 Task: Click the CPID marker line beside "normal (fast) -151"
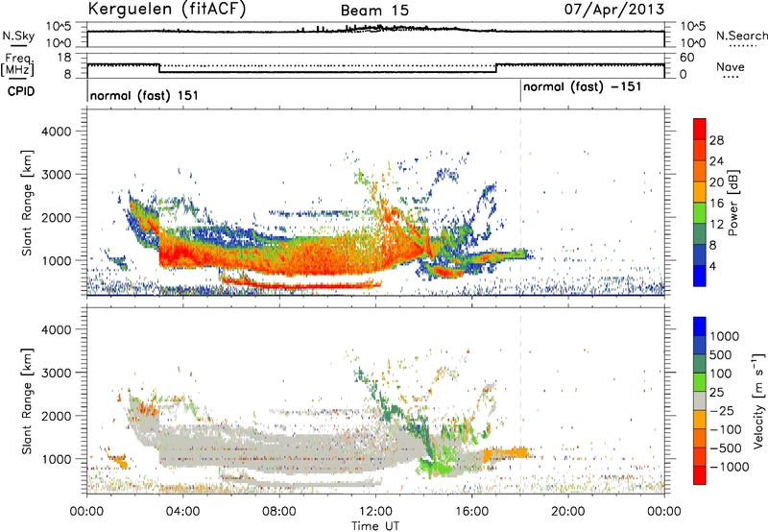(x=520, y=91)
